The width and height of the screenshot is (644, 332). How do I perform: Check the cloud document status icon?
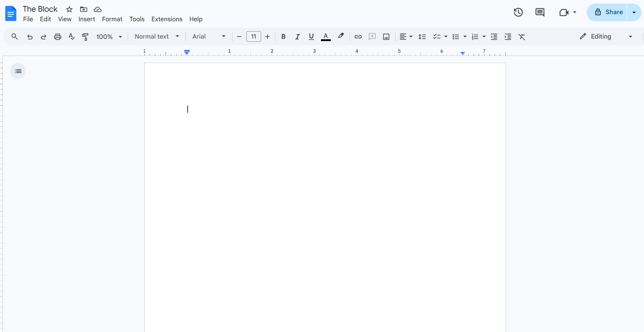coord(98,9)
